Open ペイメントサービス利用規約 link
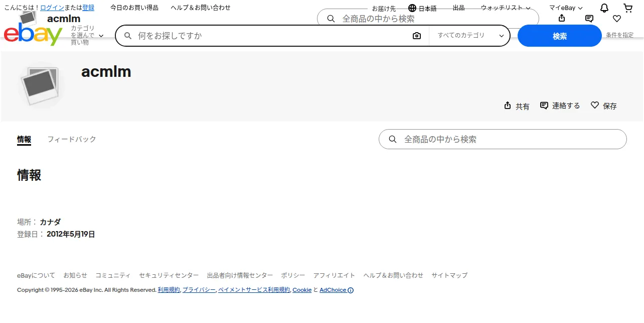Viewport: 644px width, 323px height. coord(254,290)
